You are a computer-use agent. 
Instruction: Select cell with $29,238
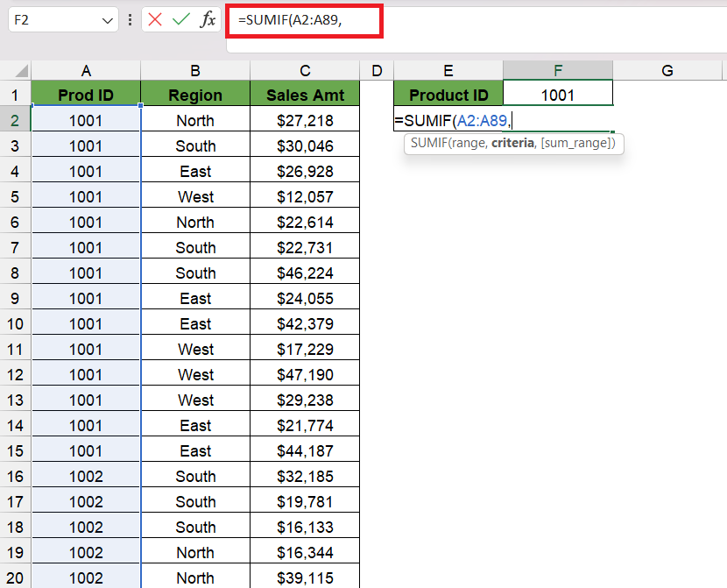(x=305, y=400)
